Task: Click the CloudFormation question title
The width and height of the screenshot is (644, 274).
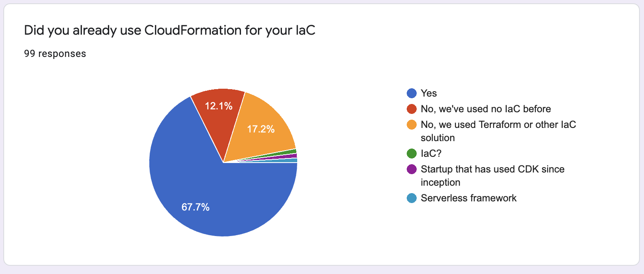Action: coord(169,31)
